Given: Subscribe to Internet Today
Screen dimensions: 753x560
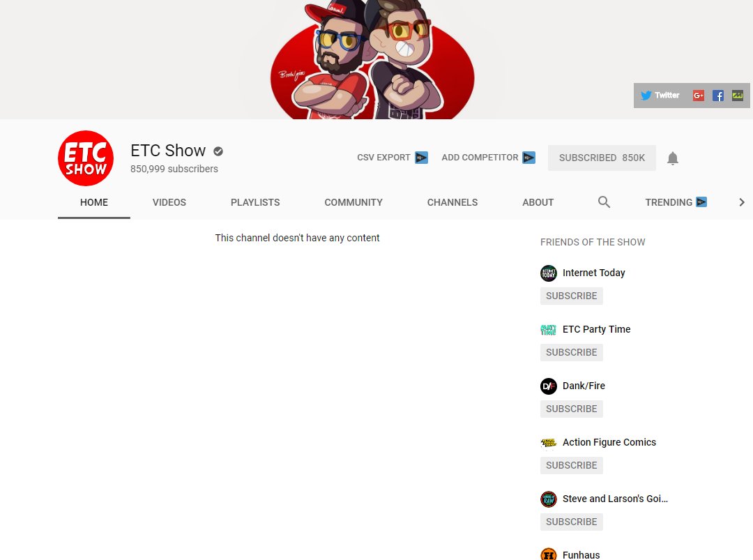Looking at the screenshot, I should click(x=572, y=296).
